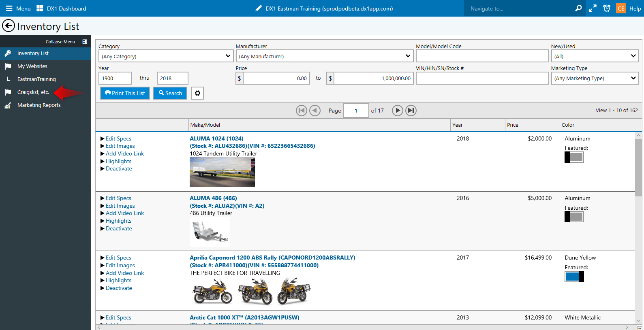Open the alarm clock reminders icon

pyautogui.click(x=607, y=8)
